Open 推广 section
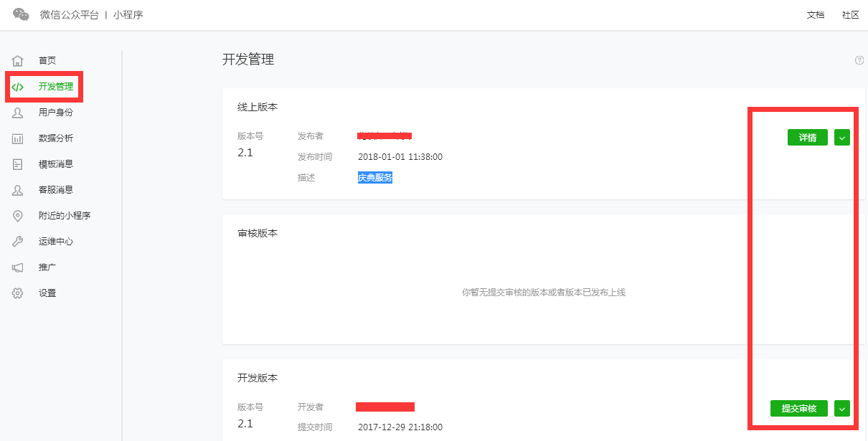The width and height of the screenshot is (868, 441). click(x=47, y=267)
